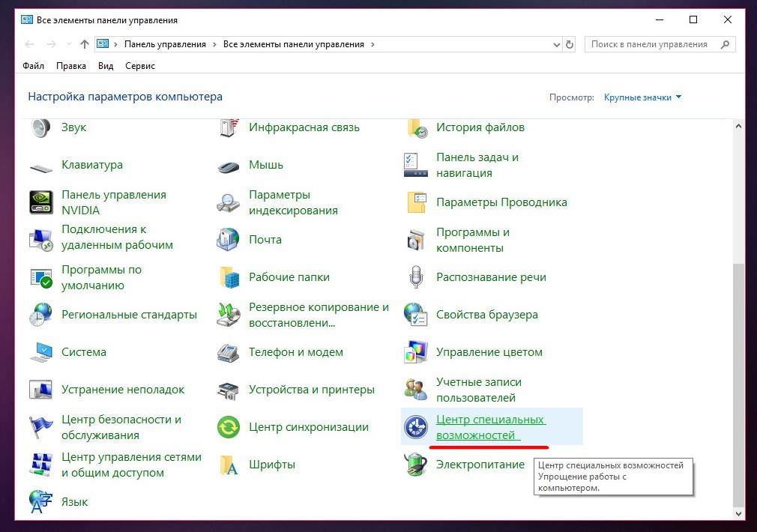
Task: Click the NVIDIA control panel icon
Action: [40, 202]
